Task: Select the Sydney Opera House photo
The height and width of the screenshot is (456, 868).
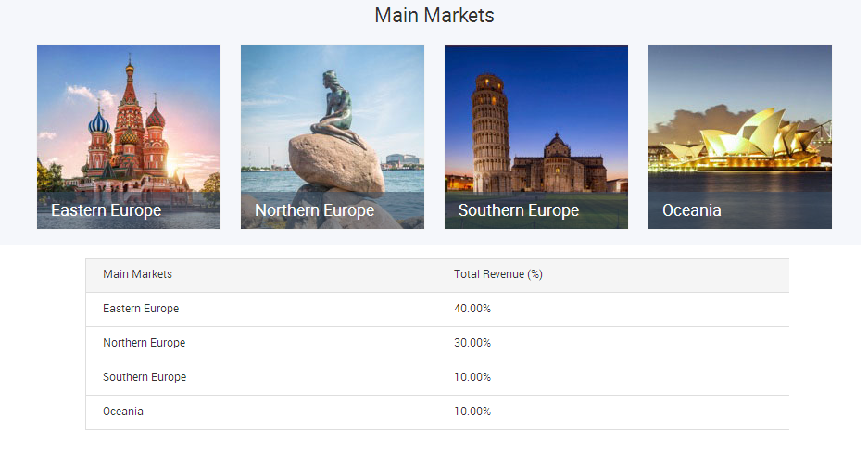Action: click(x=739, y=120)
